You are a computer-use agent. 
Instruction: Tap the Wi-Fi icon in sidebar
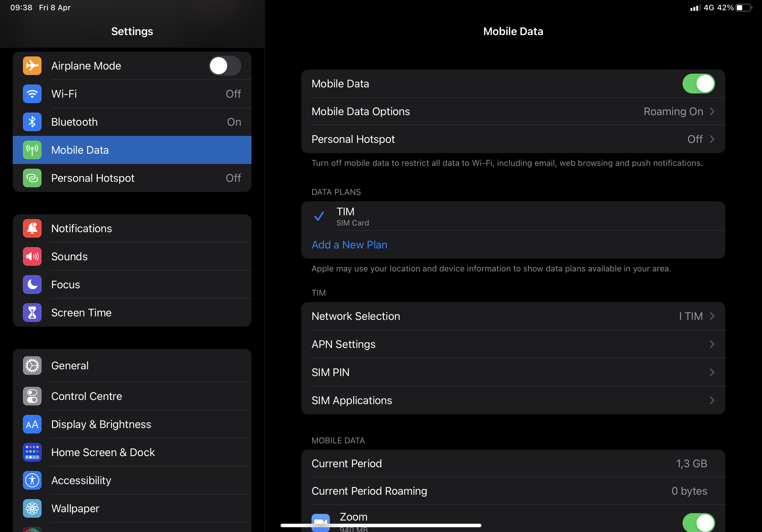(32, 94)
